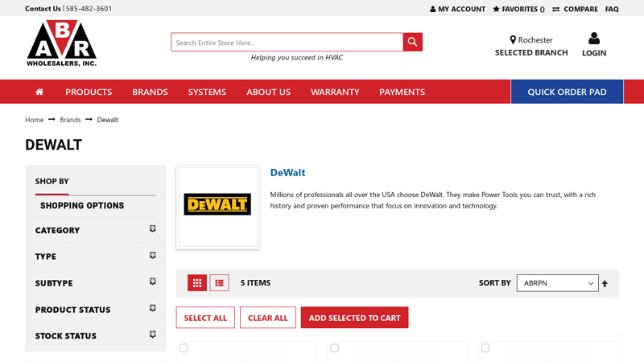
Task: Click the 5 Items count
Action: point(255,283)
